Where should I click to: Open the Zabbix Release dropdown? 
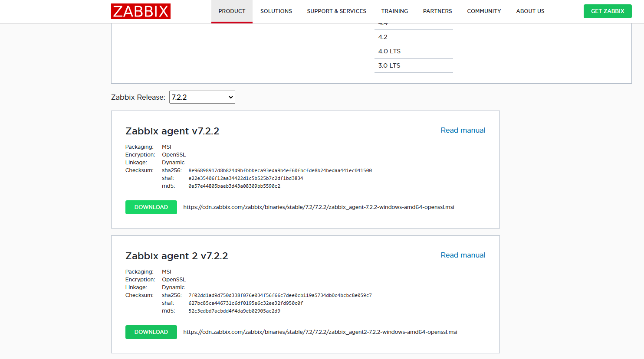pyautogui.click(x=202, y=97)
